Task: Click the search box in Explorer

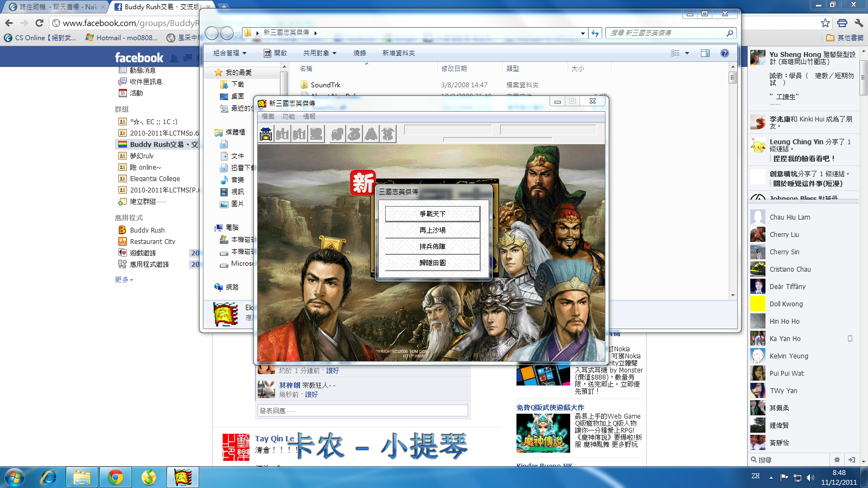Action: pyautogui.click(x=671, y=33)
